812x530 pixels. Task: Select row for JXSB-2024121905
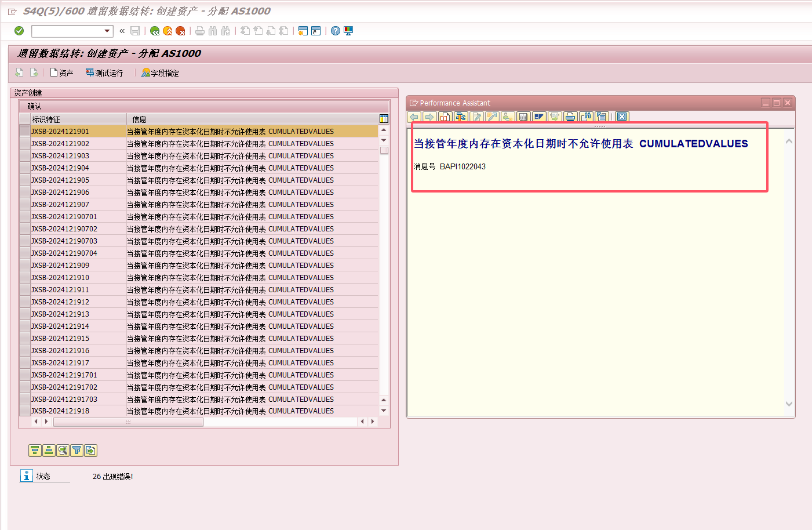pos(24,180)
